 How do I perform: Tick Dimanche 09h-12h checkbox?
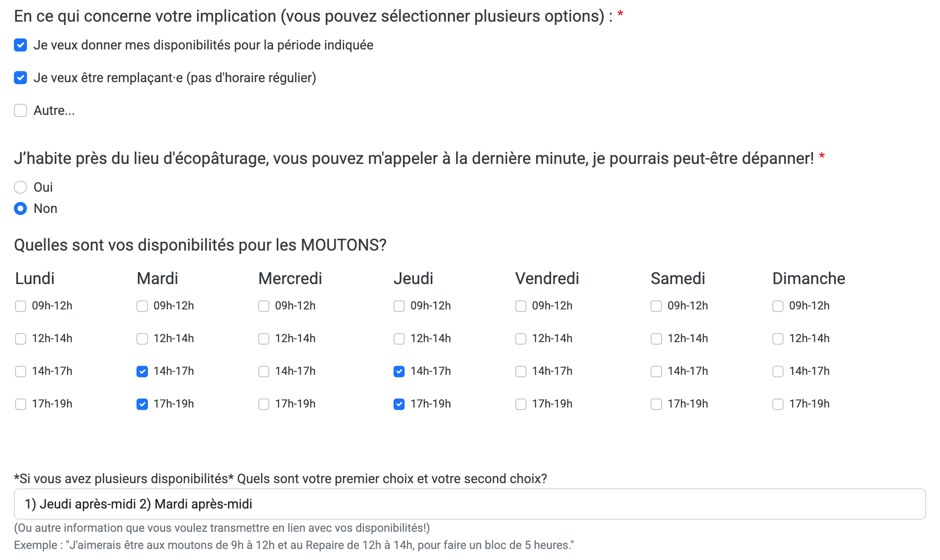click(778, 306)
